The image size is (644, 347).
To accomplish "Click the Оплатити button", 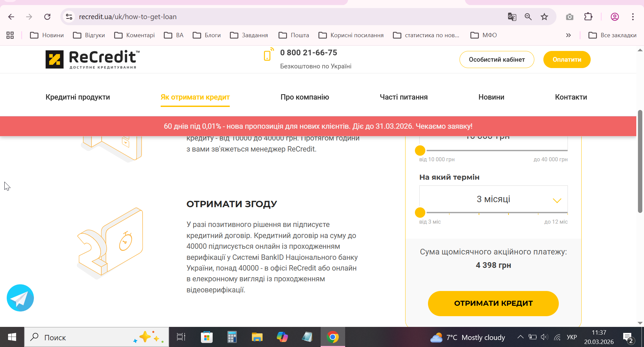I will (x=567, y=60).
